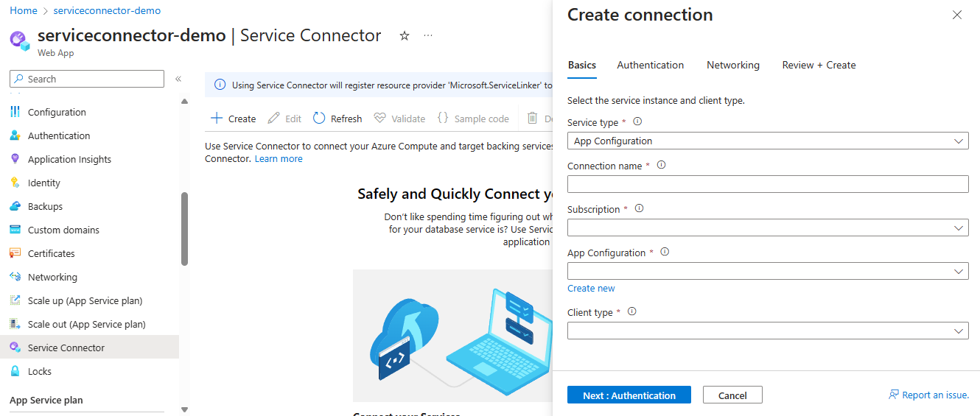Close the Create connection panel
This screenshot has width=980, height=416.
click(957, 15)
